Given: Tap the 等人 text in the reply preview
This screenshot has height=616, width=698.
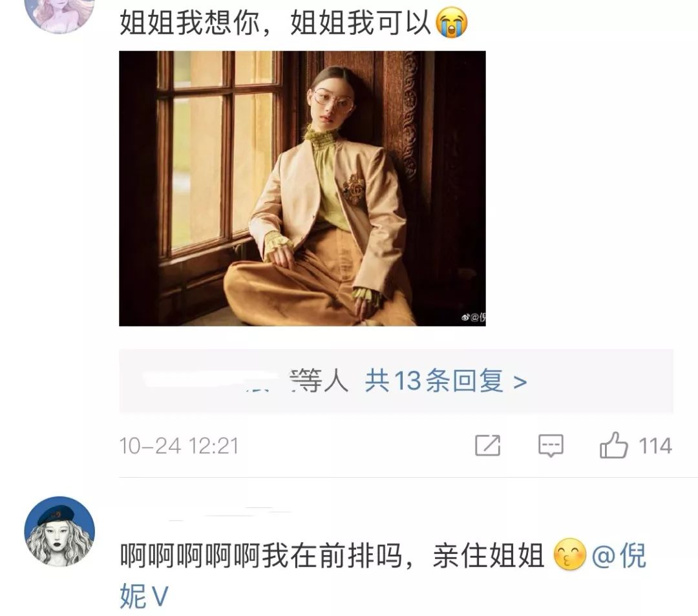Looking at the screenshot, I should point(319,381).
